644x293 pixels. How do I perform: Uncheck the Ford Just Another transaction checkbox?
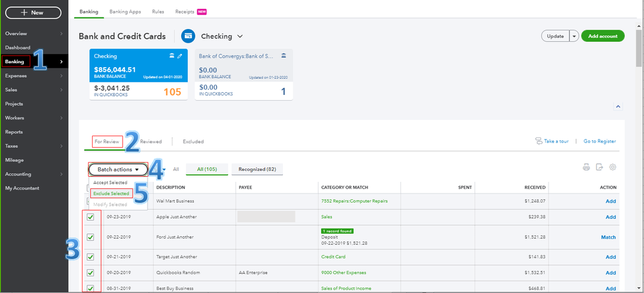pos(90,237)
